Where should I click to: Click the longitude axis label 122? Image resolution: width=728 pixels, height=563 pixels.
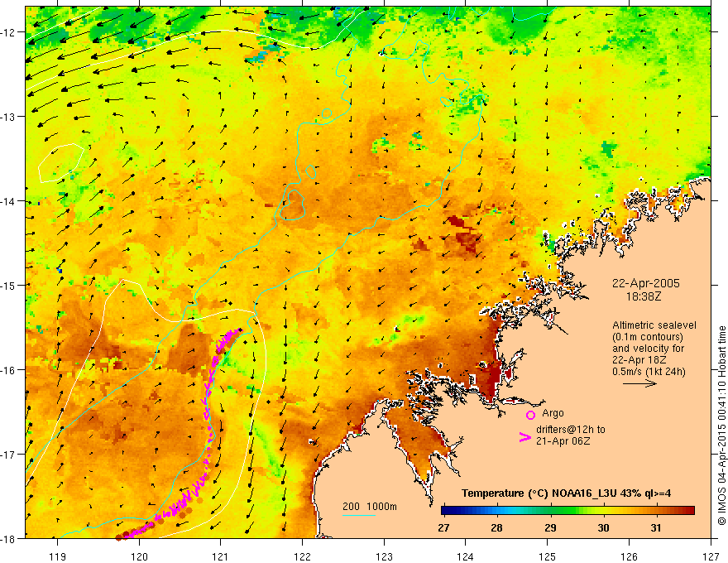[302, 556]
